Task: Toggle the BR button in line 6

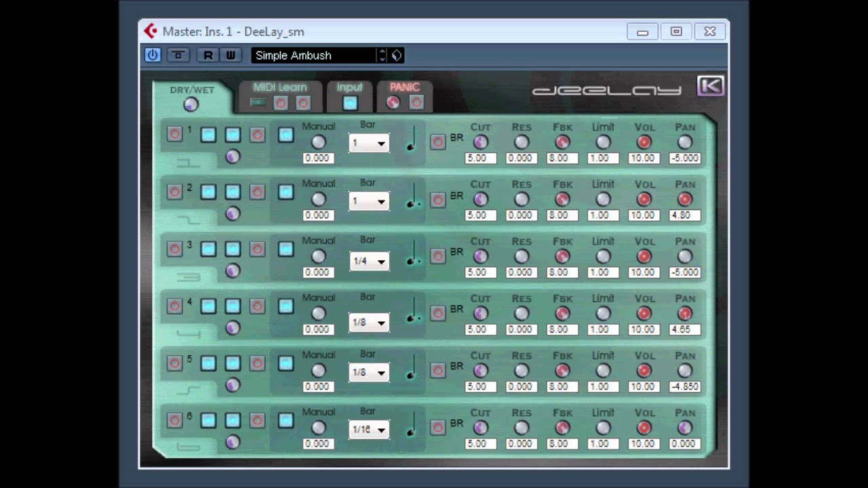Action: point(438,428)
